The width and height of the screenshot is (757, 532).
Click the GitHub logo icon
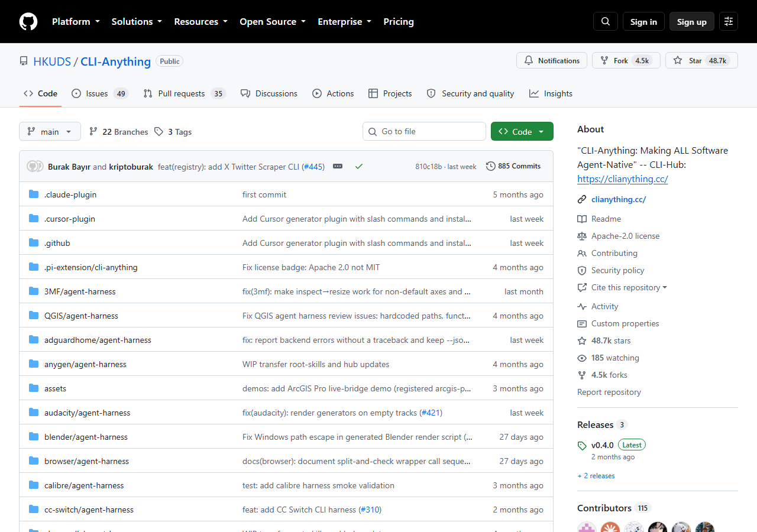pyautogui.click(x=28, y=21)
